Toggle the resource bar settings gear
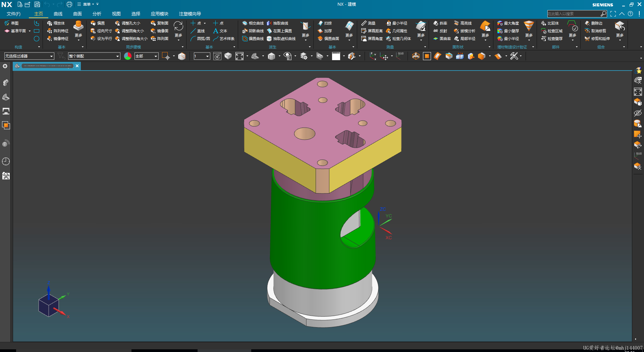The height and width of the screenshot is (352, 644). point(5,66)
